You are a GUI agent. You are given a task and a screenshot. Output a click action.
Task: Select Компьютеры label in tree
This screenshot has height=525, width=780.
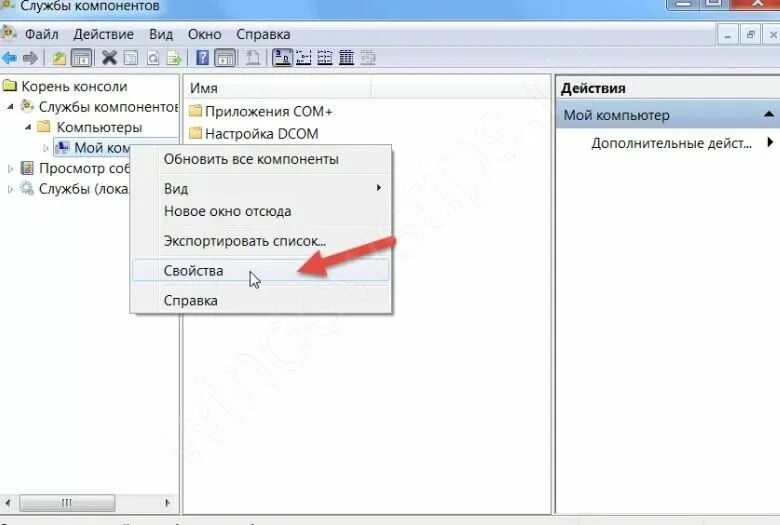(x=99, y=127)
